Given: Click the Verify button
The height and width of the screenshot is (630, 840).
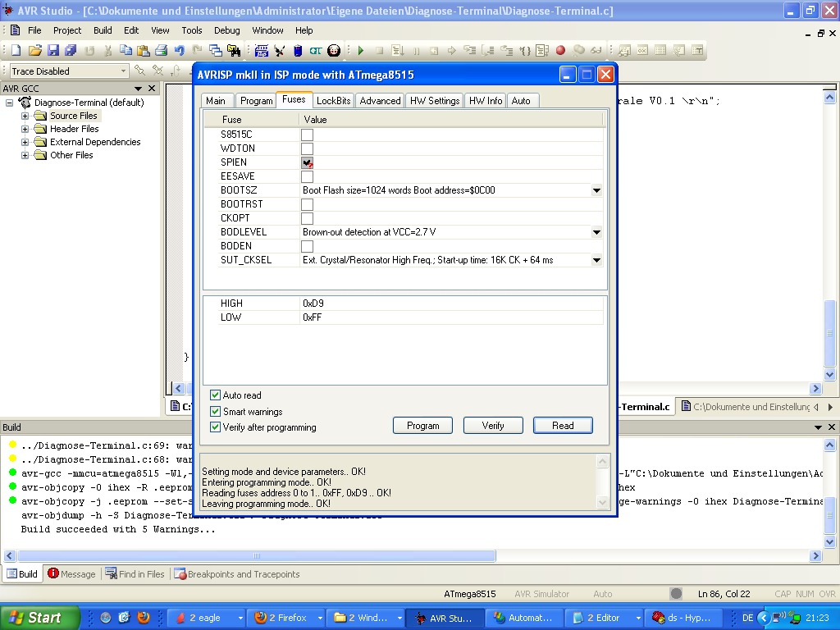Looking at the screenshot, I should [x=493, y=426].
